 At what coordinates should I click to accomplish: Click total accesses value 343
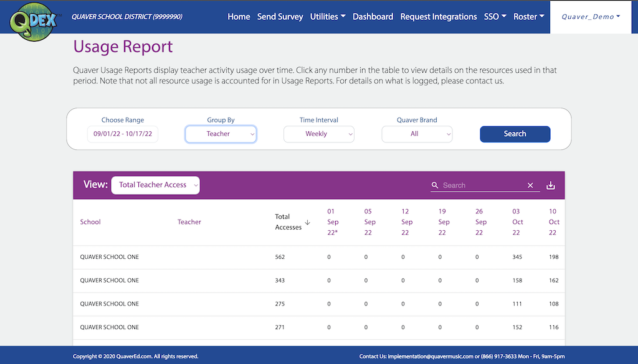280,281
